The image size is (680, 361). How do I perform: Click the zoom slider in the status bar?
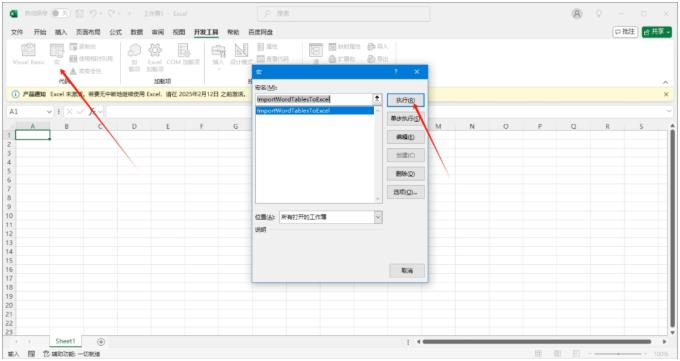[x=619, y=354]
